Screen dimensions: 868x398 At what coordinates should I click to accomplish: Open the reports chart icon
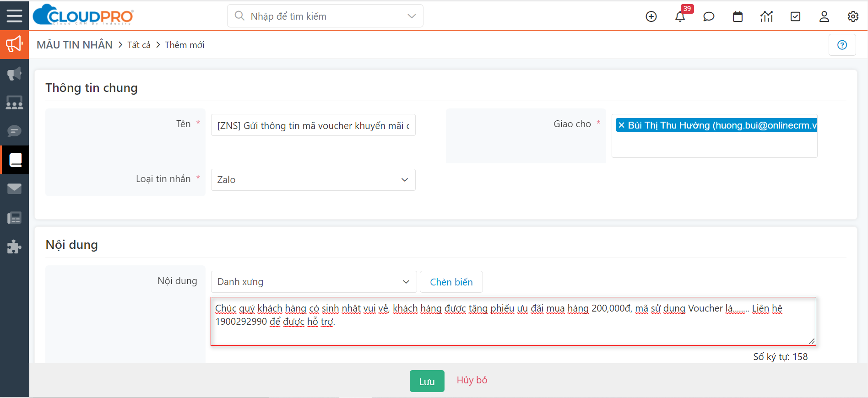click(x=766, y=16)
